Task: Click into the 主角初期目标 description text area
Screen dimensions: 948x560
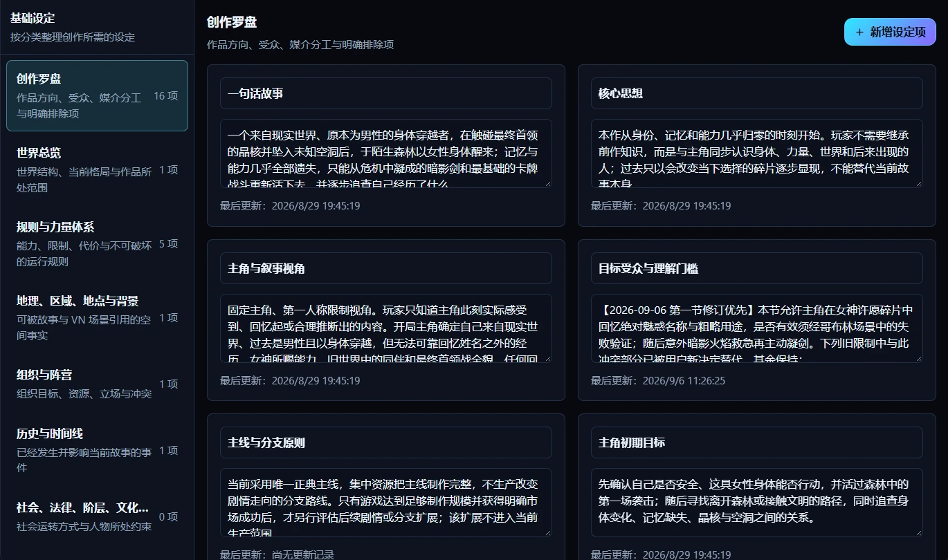Action: [757, 503]
